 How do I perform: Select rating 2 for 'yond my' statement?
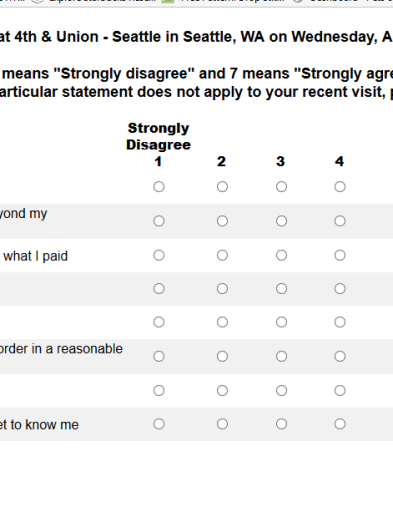[222, 221]
